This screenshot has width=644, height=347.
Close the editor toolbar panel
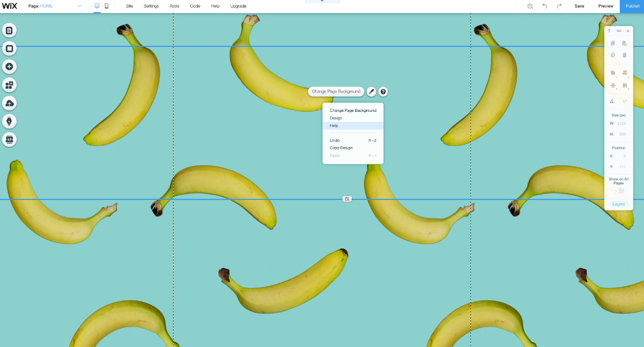[x=628, y=31]
